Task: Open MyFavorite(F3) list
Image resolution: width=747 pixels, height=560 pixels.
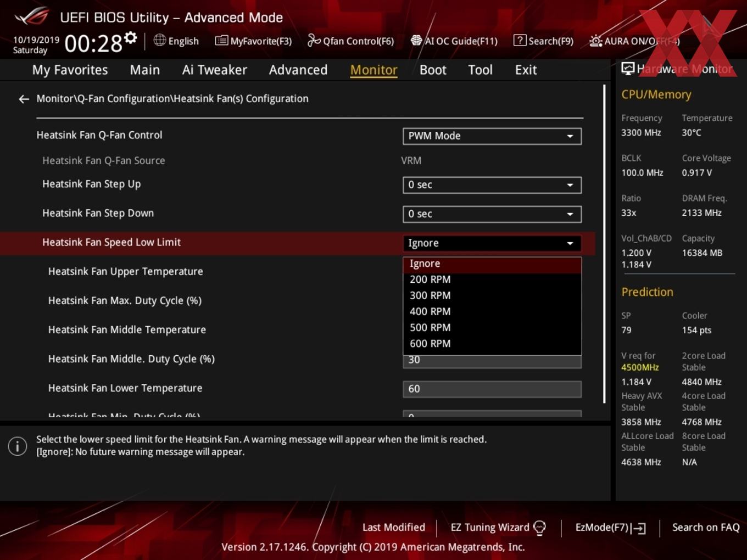Action: [x=253, y=41]
